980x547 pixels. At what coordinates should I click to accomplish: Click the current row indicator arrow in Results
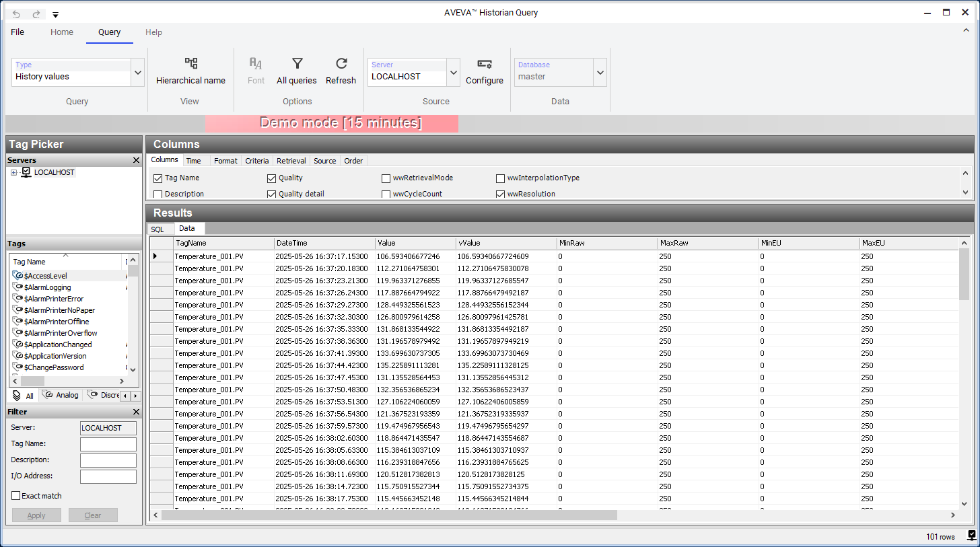pos(155,256)
